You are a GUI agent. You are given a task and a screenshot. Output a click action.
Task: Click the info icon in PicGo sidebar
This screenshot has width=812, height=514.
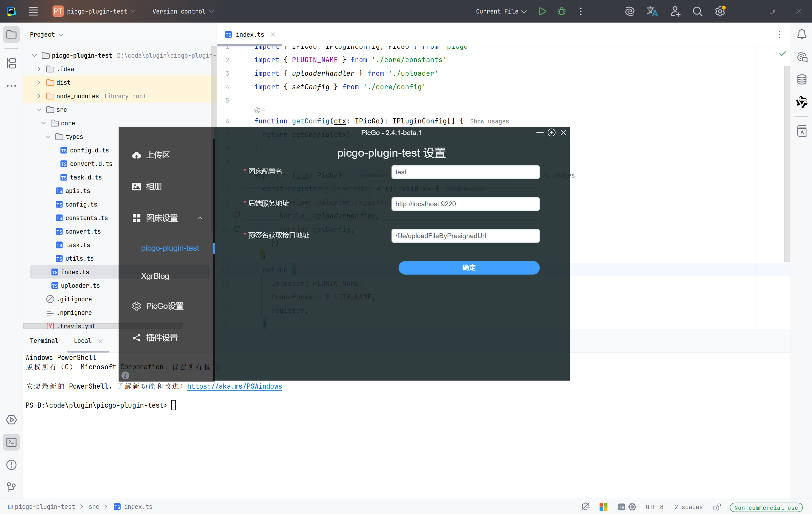coord(125,375)
